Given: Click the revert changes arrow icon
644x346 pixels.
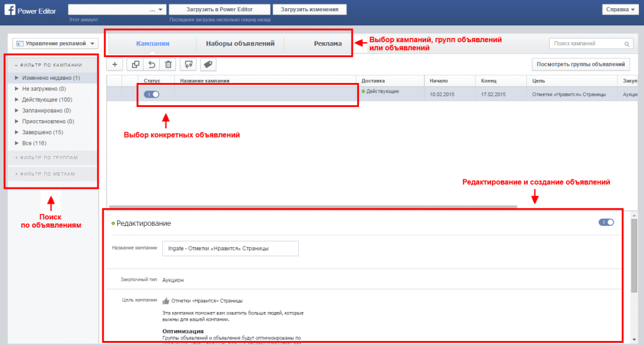Looking at the screenshot, I should click(151, 64).
